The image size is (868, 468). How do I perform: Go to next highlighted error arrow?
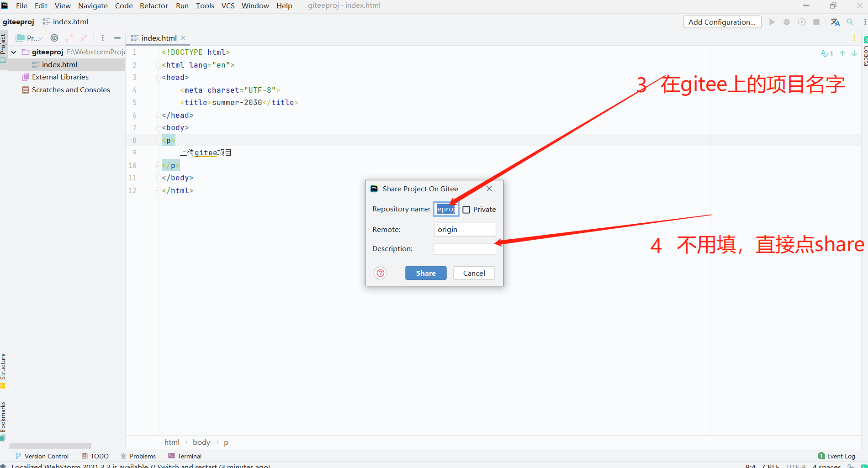coord(854,53)
